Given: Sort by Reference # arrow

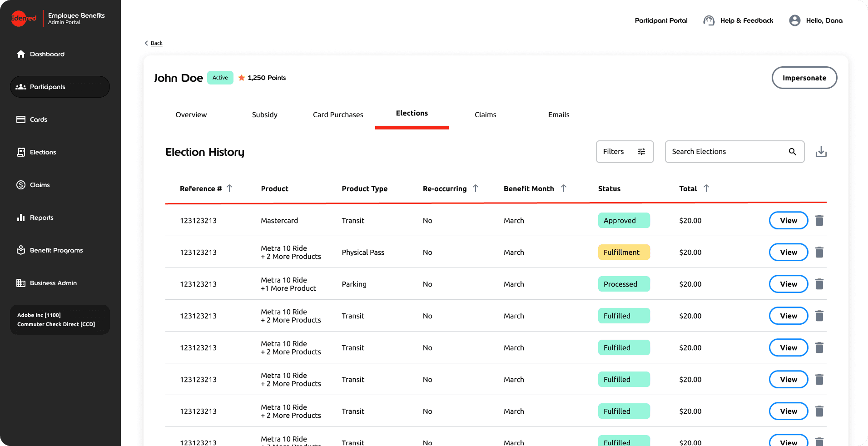Looking at the screenshot, I should [x=229, y=188].
